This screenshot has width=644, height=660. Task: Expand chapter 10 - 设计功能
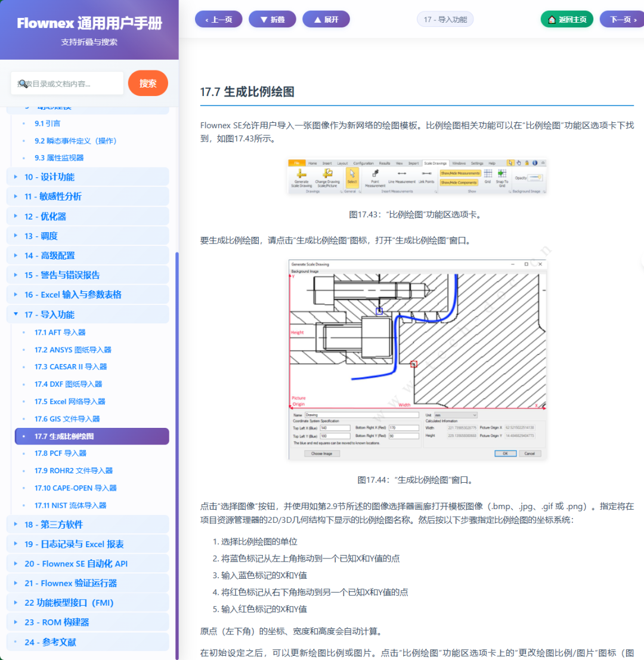coord(88,177)
